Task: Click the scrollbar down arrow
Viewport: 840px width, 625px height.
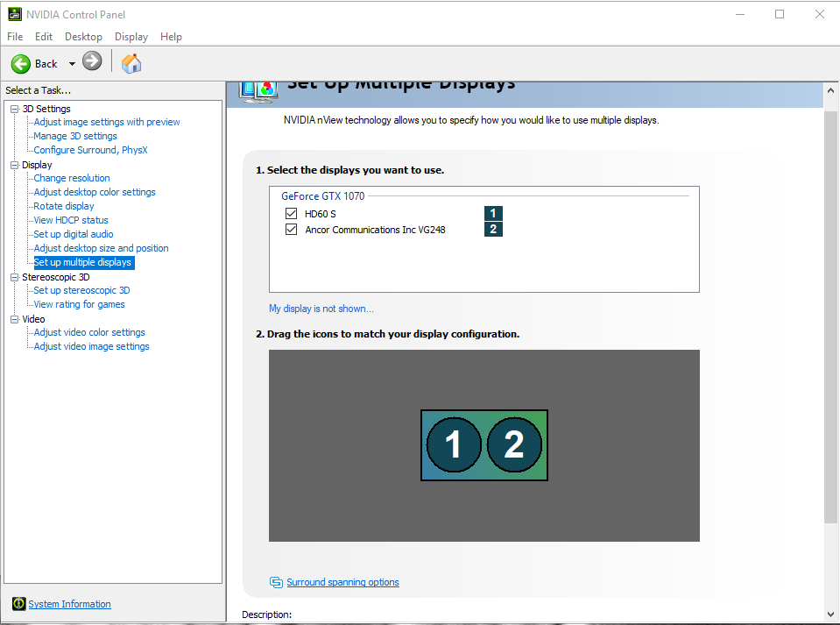Action: 831,614
